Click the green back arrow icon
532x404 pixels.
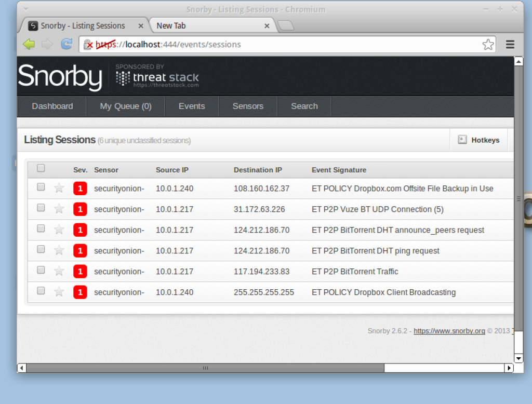pyautogui.click(x=29, y=45)
